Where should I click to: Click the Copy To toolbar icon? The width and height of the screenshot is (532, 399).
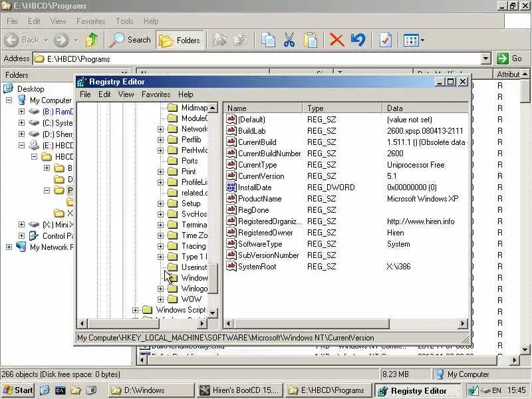[x=241, y=40]
